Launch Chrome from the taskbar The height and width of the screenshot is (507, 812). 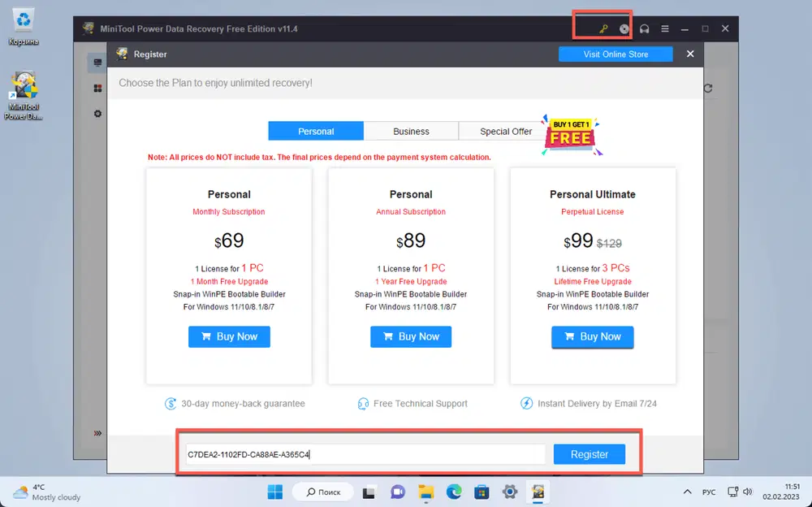coord(454,492)
